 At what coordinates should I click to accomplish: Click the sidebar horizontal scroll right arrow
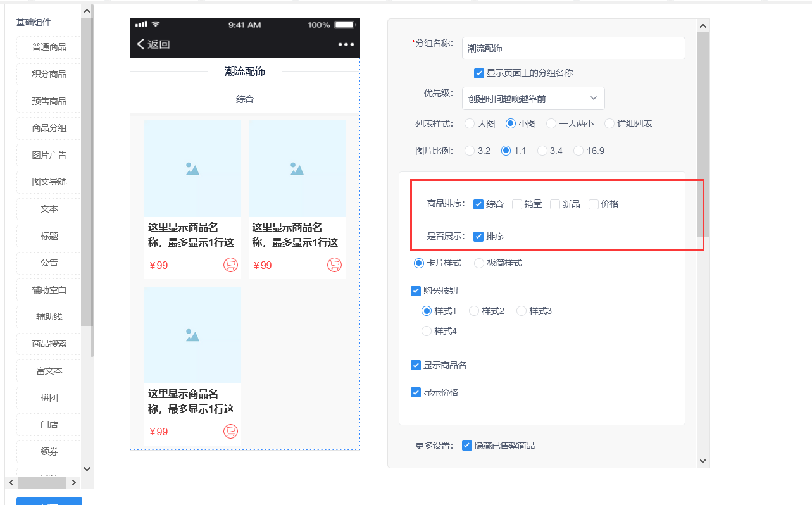point(73,482)
